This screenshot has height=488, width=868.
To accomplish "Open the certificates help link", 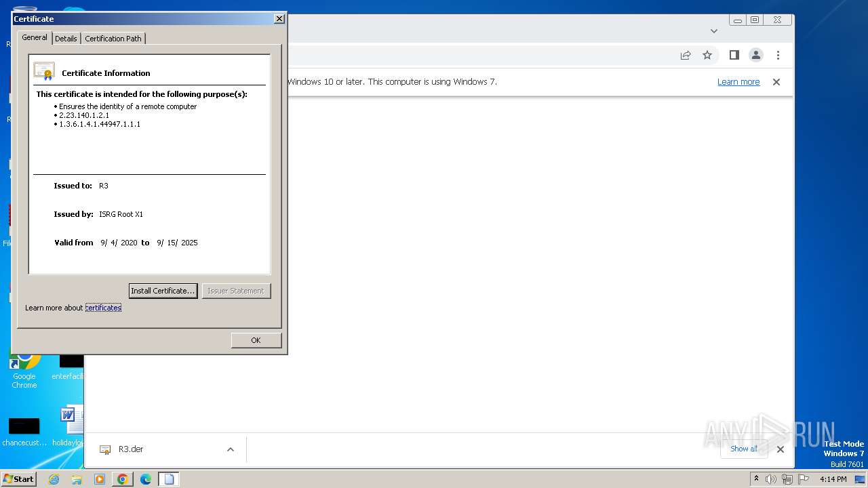I will pos(103,308).
